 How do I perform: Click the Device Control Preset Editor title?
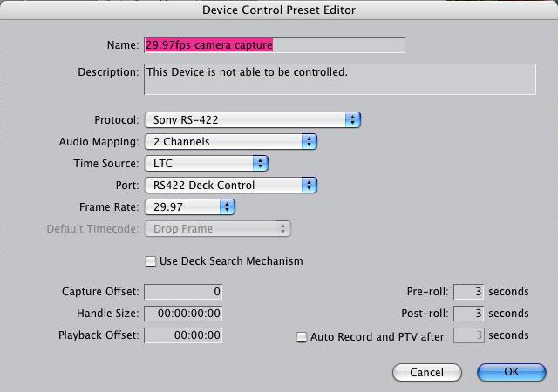pyautogui.click(x=279, y=10)
